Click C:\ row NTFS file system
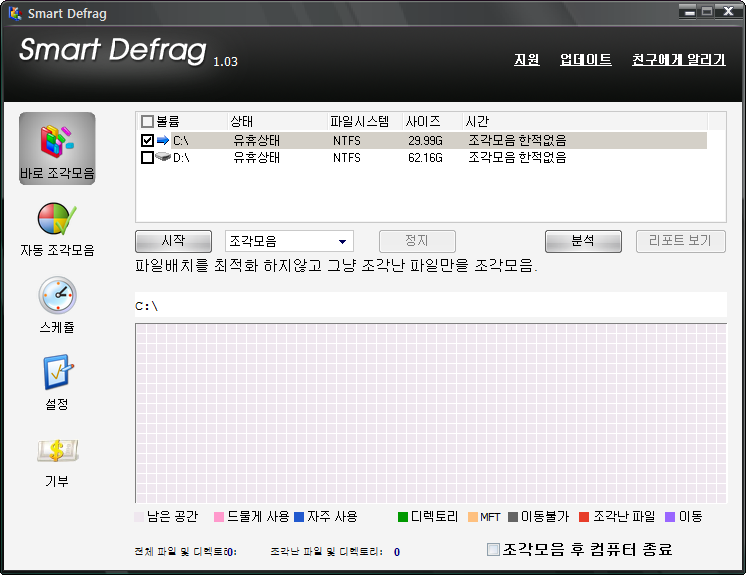The height and width of the screenshot is (575, 746). [347, 140]
